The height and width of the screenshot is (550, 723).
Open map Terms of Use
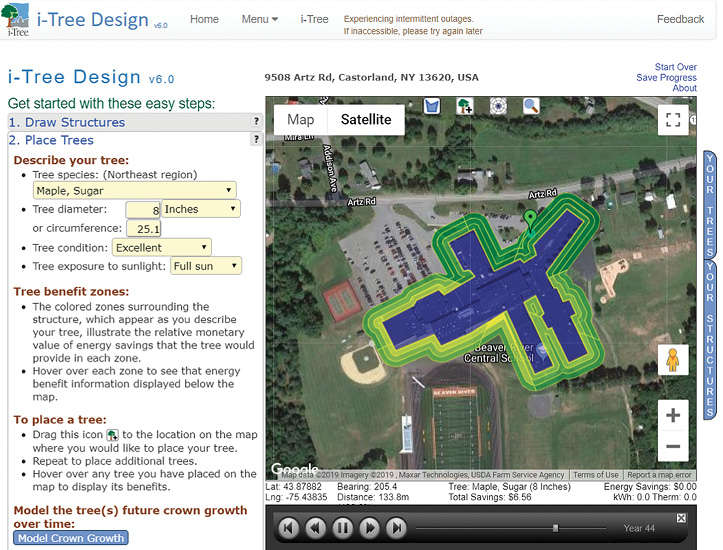pyautogui.click(x=595, y=474)
